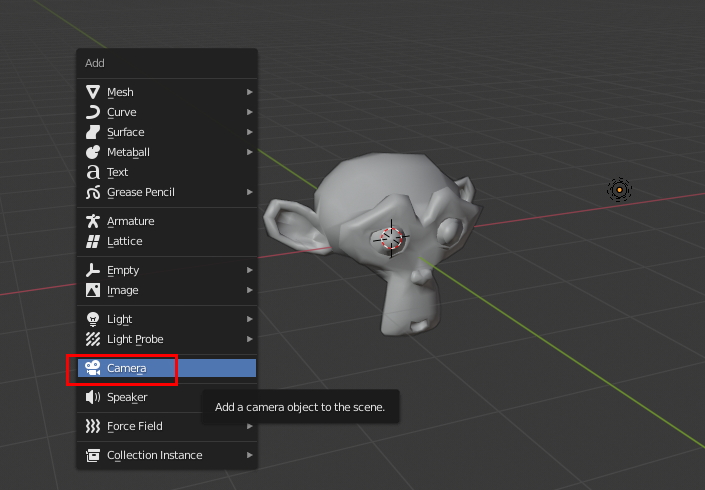Click the Lattice grid icon
Image resolution: width=705 pixels, height=490 pixels.
click(x=93, y=241)
